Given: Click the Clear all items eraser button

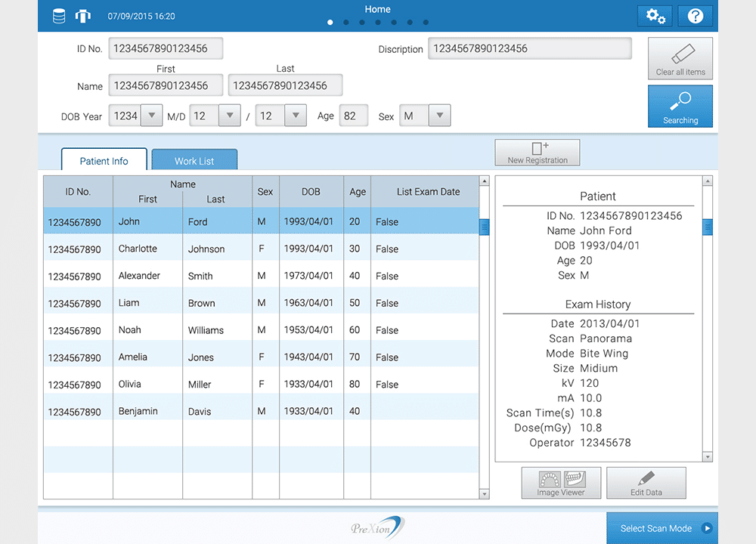Looking at the screenshot, I should pyautogui.click(x=680, y=59).
